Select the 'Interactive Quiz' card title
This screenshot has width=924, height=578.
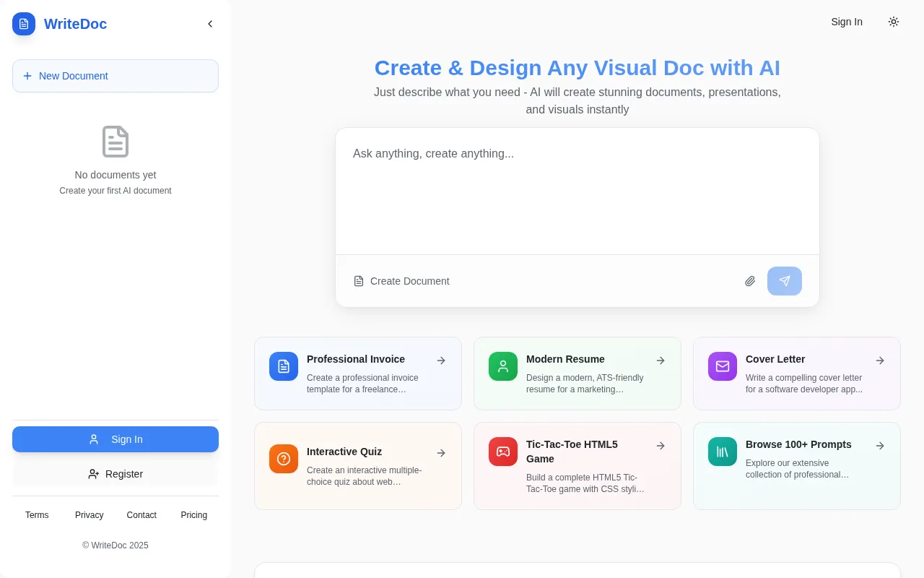click(x=344, y=452)
